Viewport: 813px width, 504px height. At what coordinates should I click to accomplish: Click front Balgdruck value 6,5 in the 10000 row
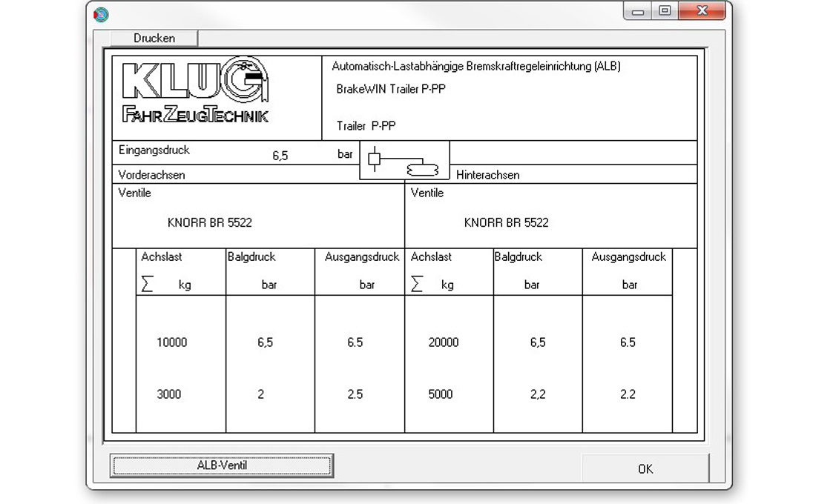(265, 342)
